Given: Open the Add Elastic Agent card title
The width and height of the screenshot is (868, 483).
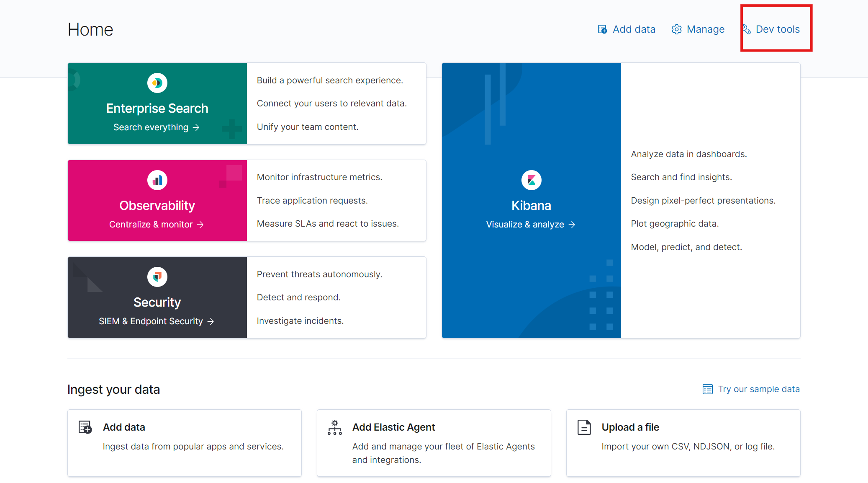Looking at the screenshot, I should click(394, 427).
